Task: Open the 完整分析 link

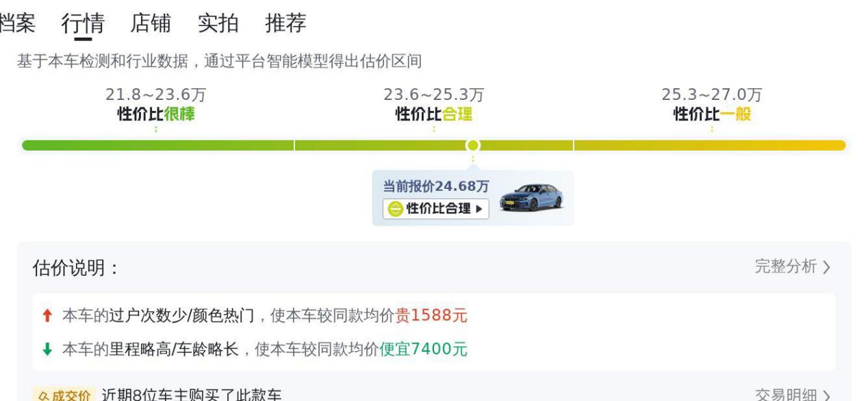Action: (785, 267)
